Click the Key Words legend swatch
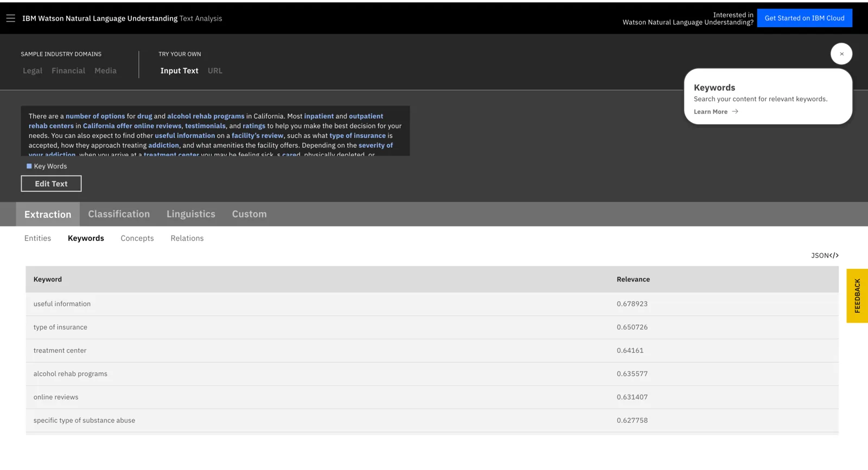This screenshot has height=470, width=868. (x=29, y=166)
